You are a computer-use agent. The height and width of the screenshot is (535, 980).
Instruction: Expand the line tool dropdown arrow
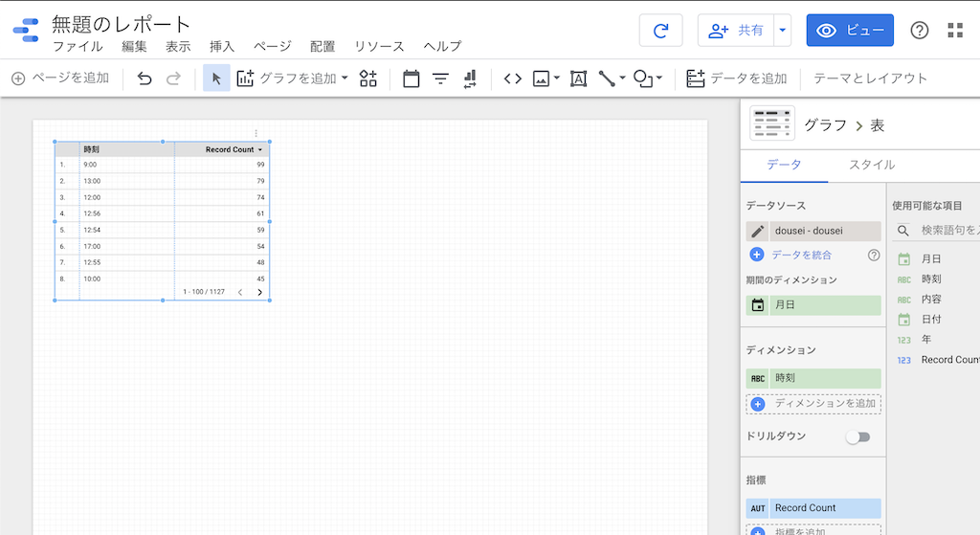coord(622,78)
